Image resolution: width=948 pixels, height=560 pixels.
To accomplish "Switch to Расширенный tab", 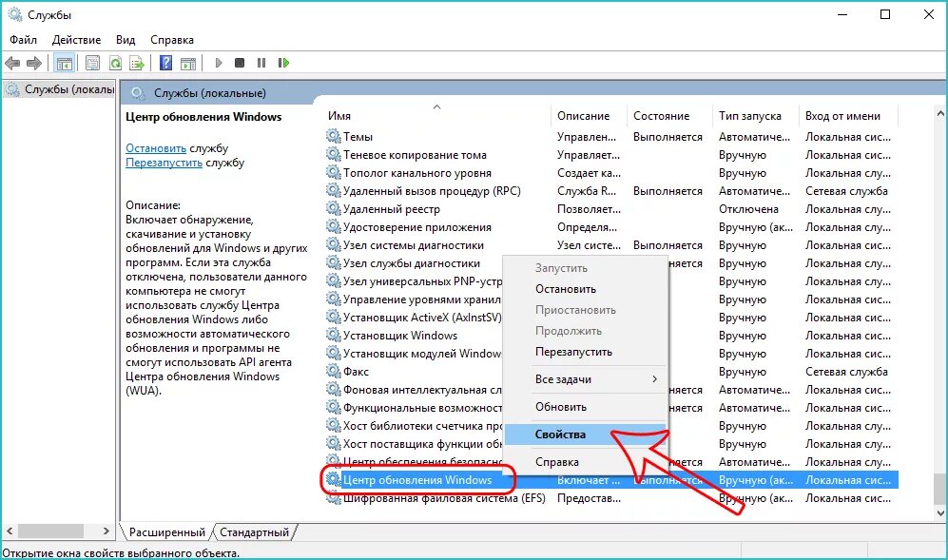I will coord(166,532).
